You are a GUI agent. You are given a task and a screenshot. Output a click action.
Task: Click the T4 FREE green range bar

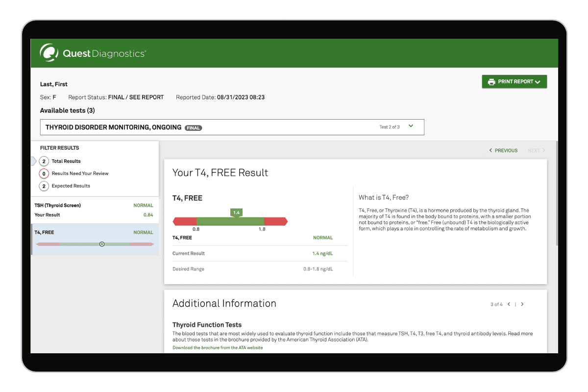pyautogui.click(x=230, y=221)
